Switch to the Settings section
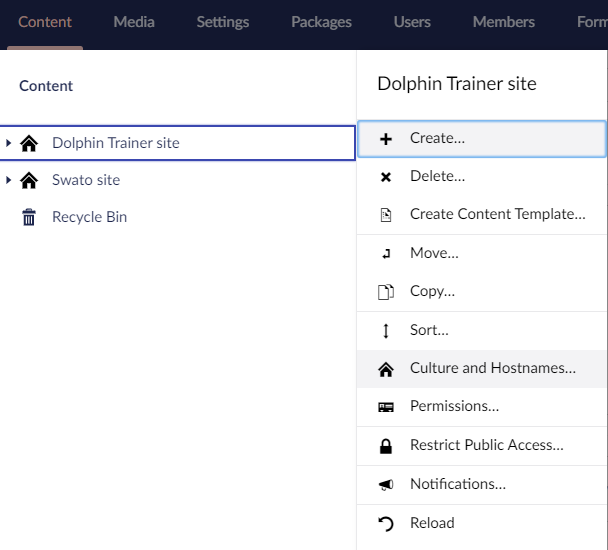 click(223, 22)
